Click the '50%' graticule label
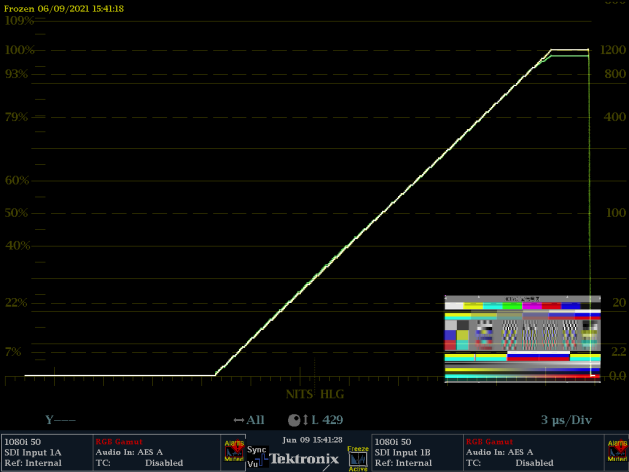This screenshot has width=629, height=472. point(17,213)
